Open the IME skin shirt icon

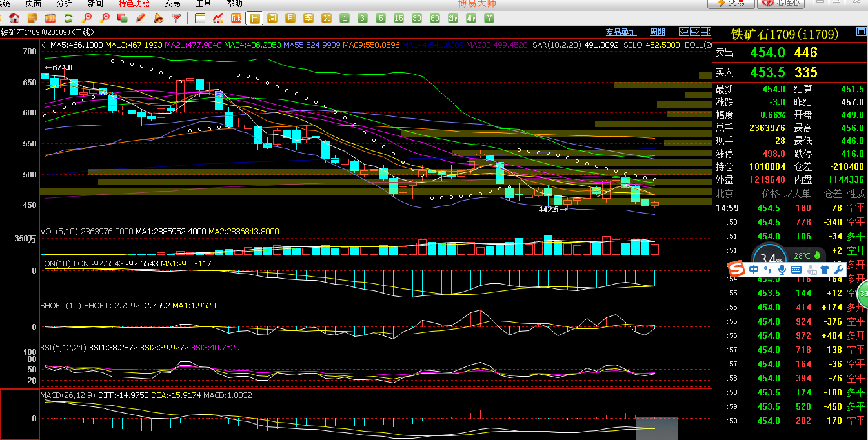(x=824, y=269)
